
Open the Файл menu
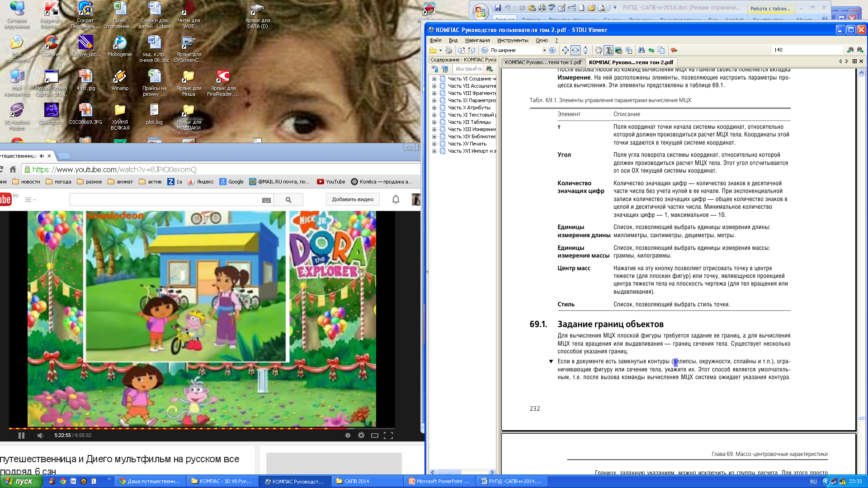[x=435, y=40]
